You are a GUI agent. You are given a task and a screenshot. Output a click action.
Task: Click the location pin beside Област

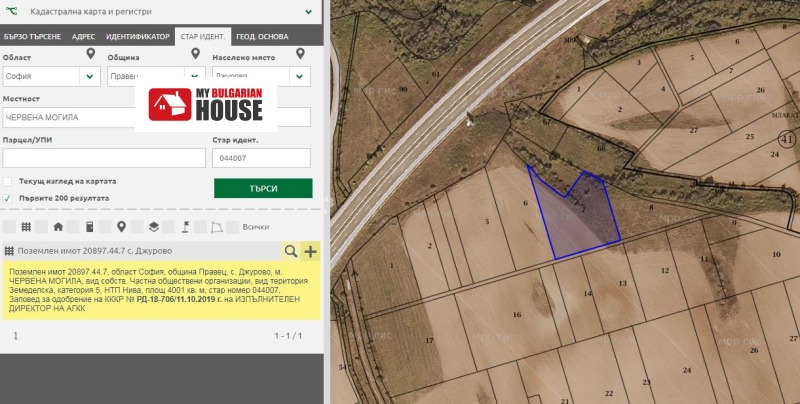tap(91, 55)
